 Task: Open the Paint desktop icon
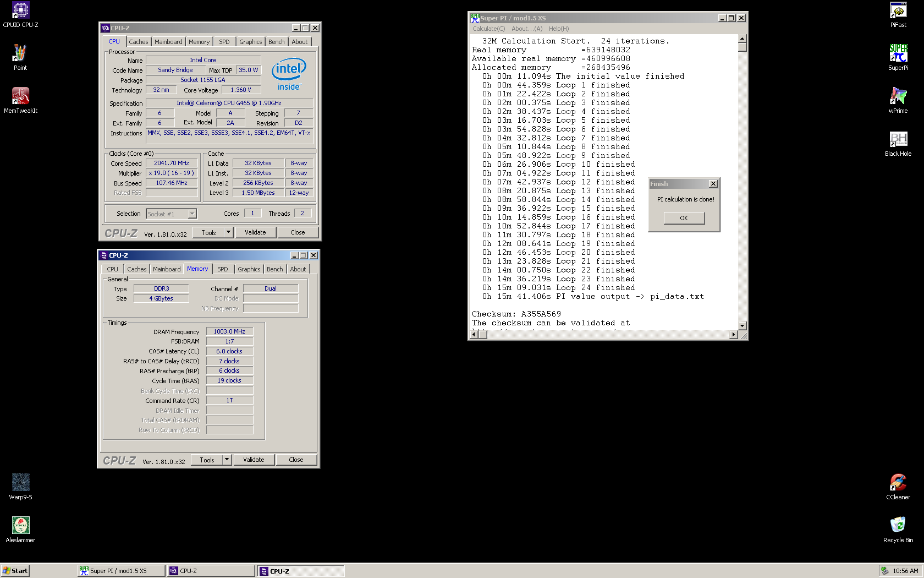point(20,57)
